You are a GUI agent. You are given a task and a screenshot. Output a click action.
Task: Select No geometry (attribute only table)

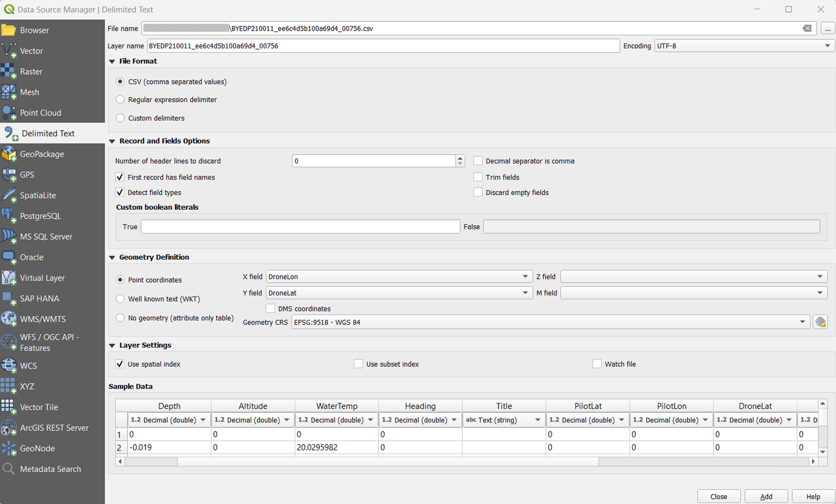(120, 318)
